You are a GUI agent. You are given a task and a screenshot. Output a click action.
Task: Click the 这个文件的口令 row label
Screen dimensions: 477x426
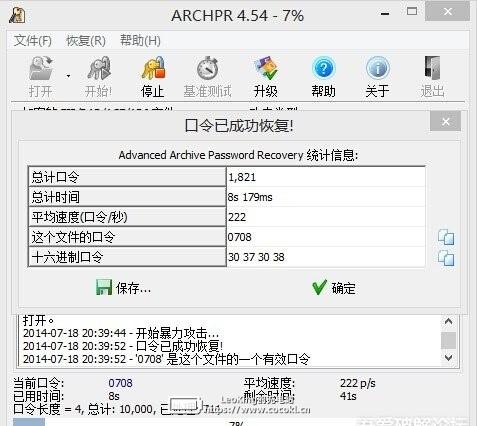[x=127, y=237]
